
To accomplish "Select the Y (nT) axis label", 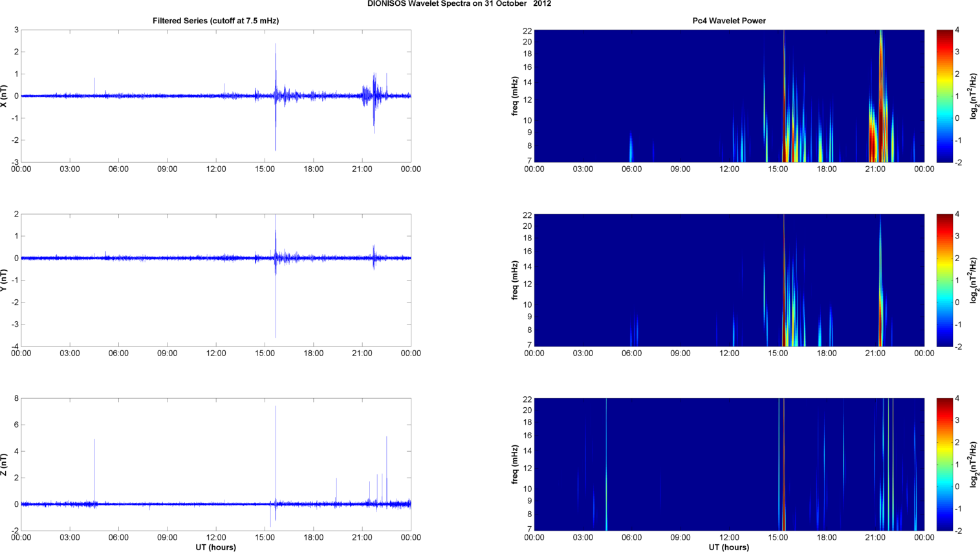I will [5, 280].
